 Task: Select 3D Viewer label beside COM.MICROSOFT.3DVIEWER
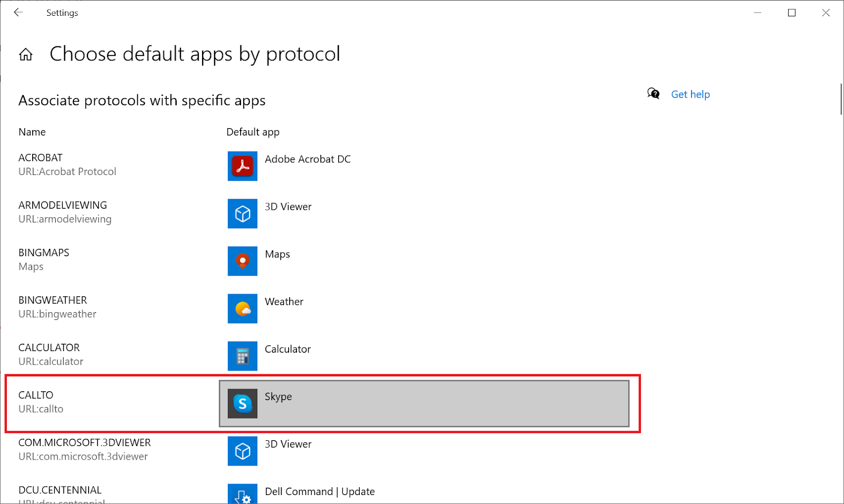[x=288, y=444]
